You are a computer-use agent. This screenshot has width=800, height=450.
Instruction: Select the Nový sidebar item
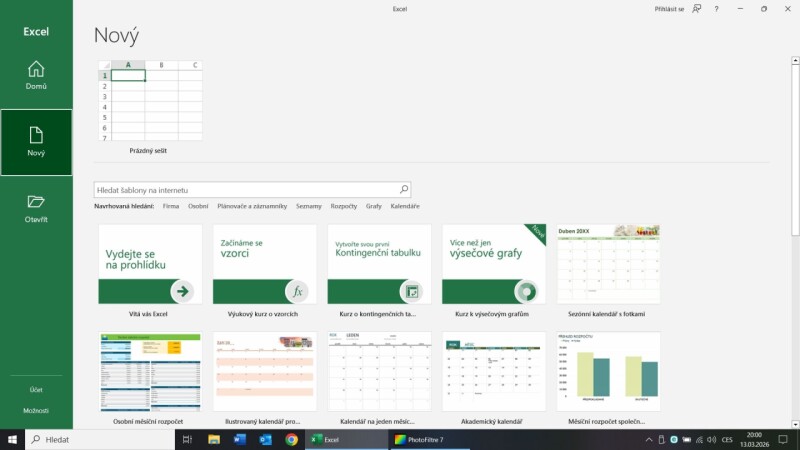36,142
